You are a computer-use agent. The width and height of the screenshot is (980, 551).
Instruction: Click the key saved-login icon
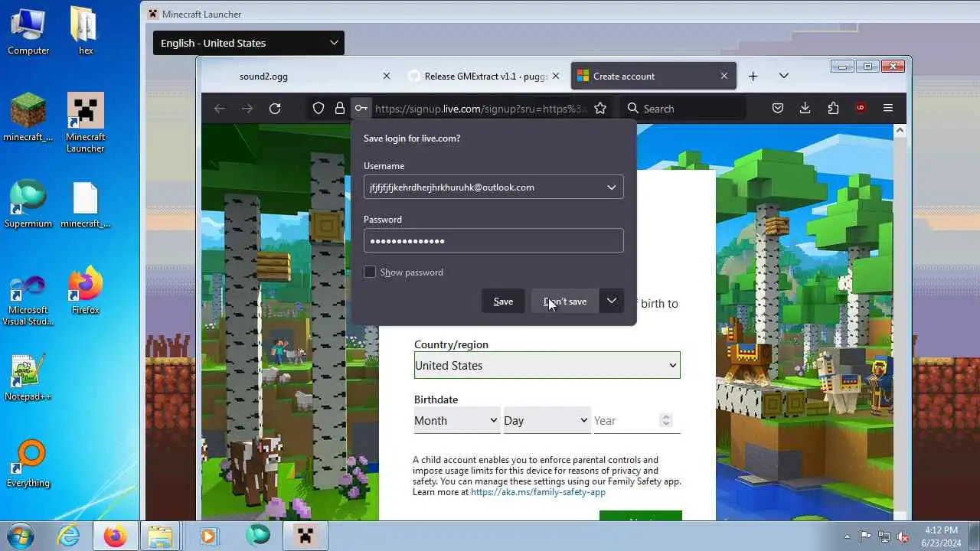pos(361,109)
